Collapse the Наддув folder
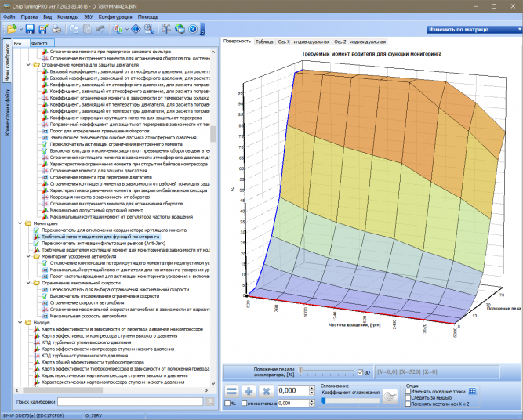The image size is (523, 420). pos(20,323)
